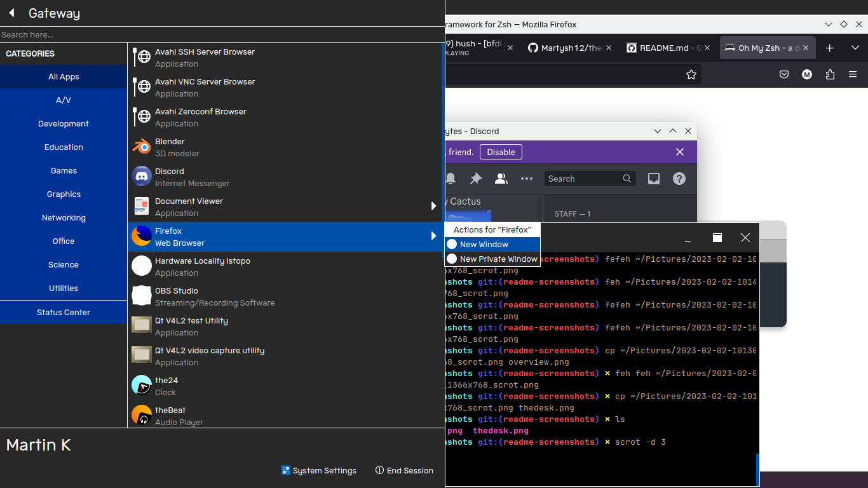Select A/V category
868x488 pixels.
[x=64, y=100]
